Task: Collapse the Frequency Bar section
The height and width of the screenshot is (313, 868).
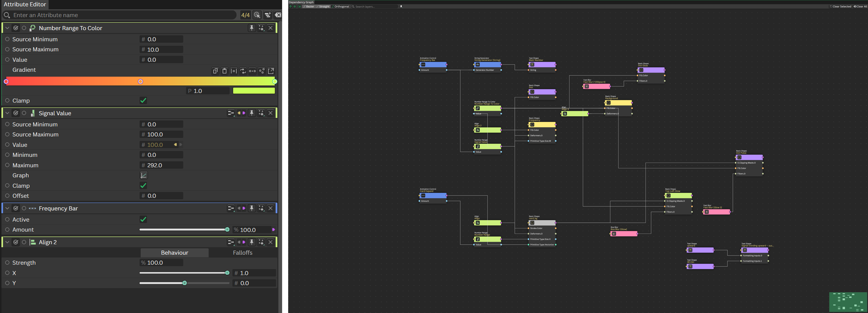Action: 7,208
